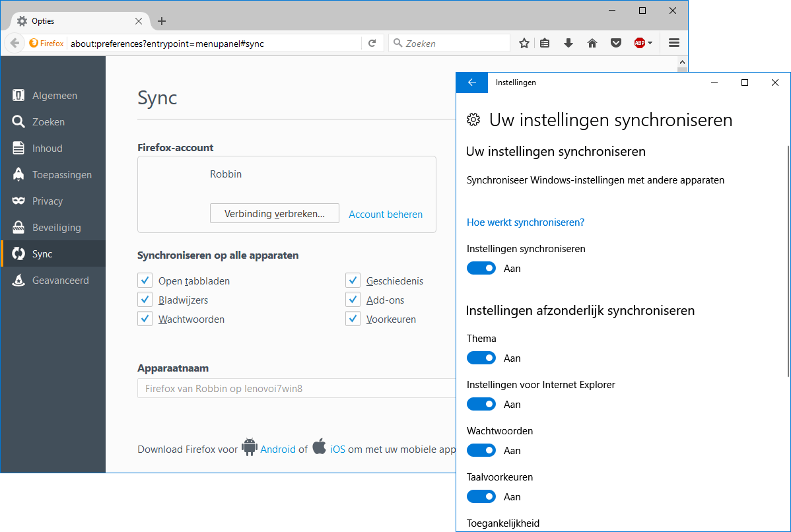The image size is (791, 532).
Task: Open the Privacy preferences section
Action: click(48, 201)
